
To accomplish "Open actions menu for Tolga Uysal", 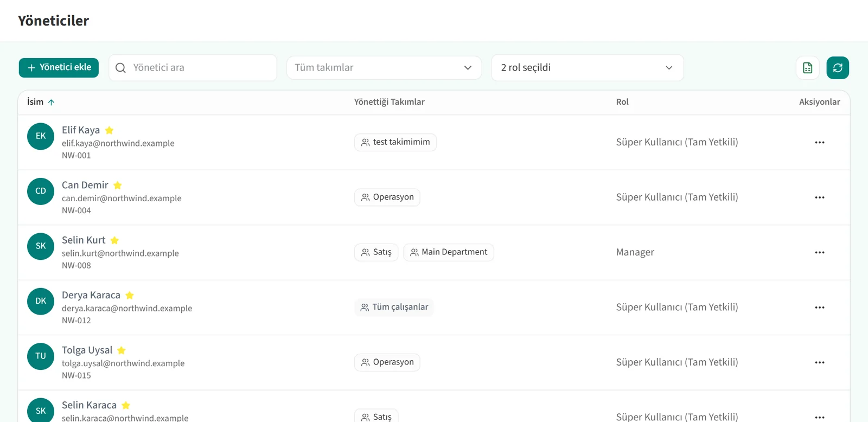I will [x=820, y=362].
